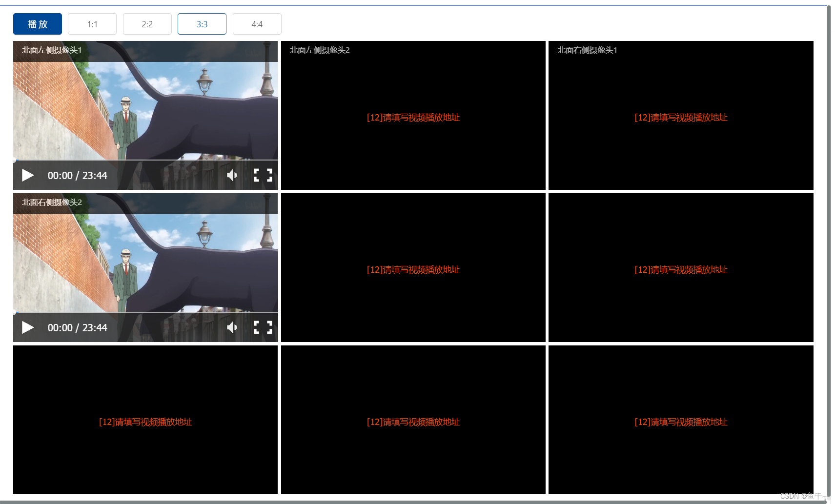Enter fullscreen on 北面右侧摄像头2 video
Viewport: 835px width, 504px height.
click(x=263, y=327)
